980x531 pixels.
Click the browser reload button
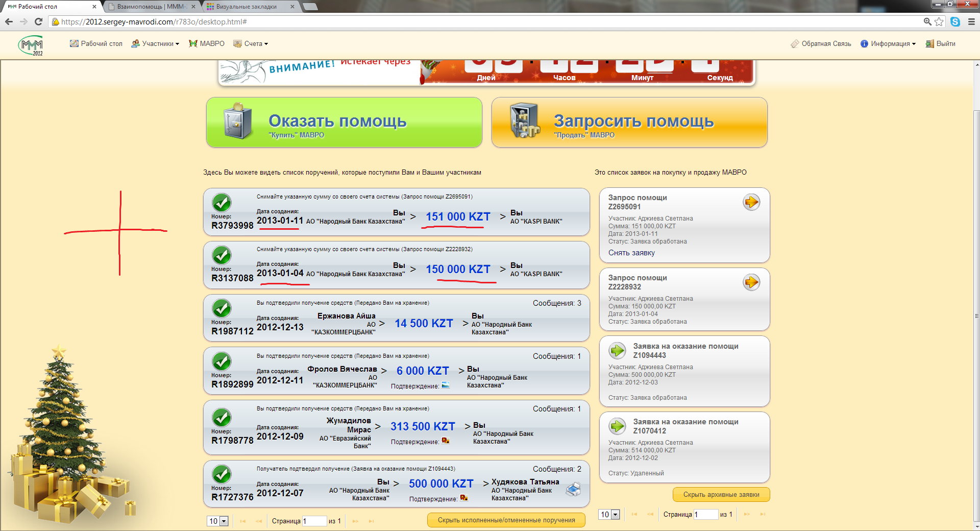click(38, 22)
